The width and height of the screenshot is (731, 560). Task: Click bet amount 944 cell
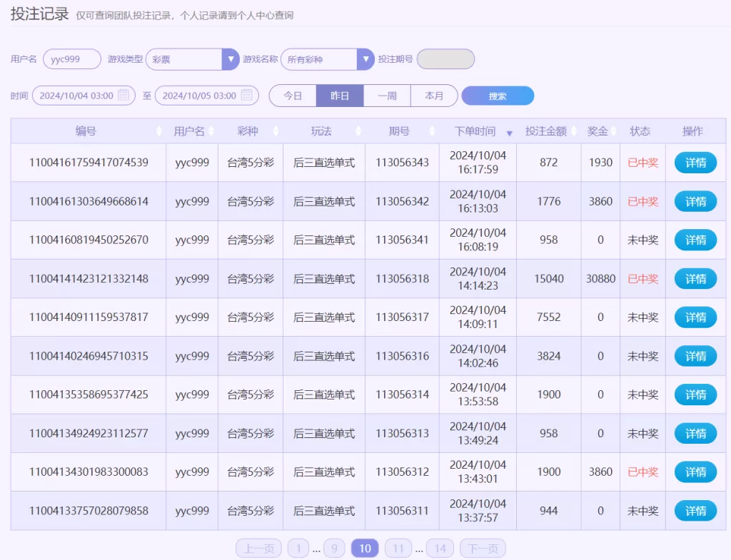[x=549, y=511]
